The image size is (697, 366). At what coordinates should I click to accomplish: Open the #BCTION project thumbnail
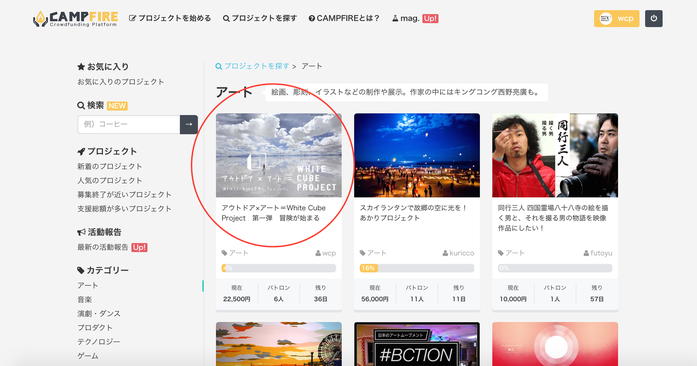417,344
